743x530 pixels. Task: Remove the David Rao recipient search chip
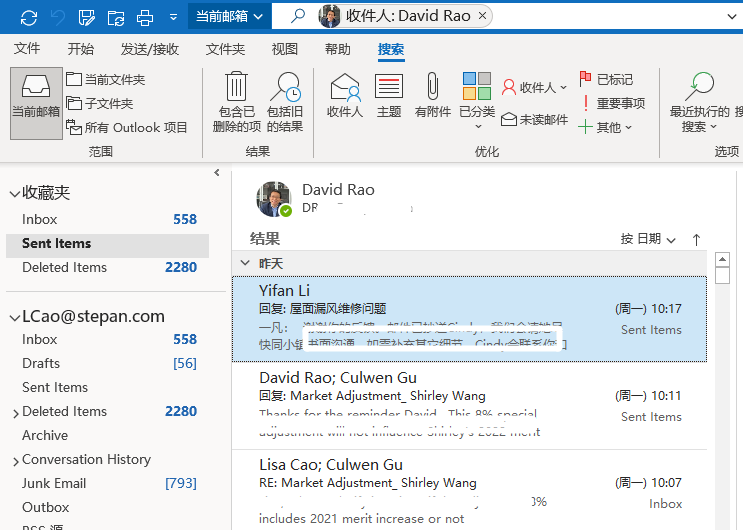[x=483, y=16]
